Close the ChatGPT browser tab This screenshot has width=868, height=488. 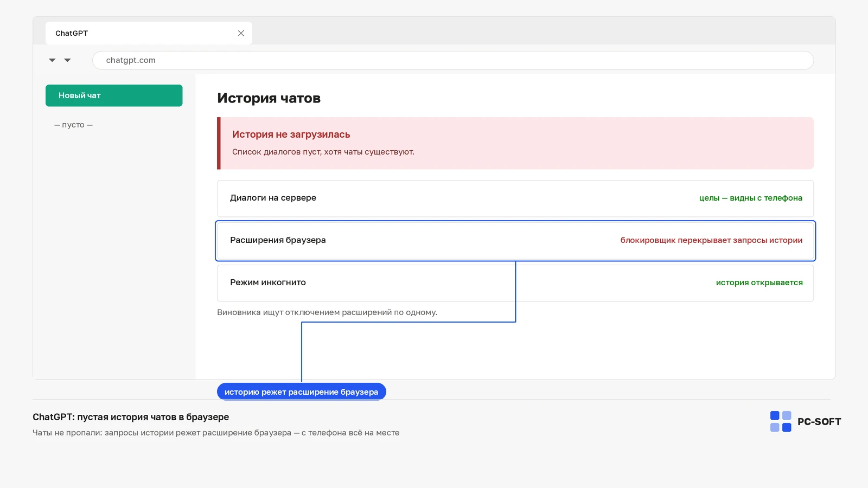(x=241, y=33)
